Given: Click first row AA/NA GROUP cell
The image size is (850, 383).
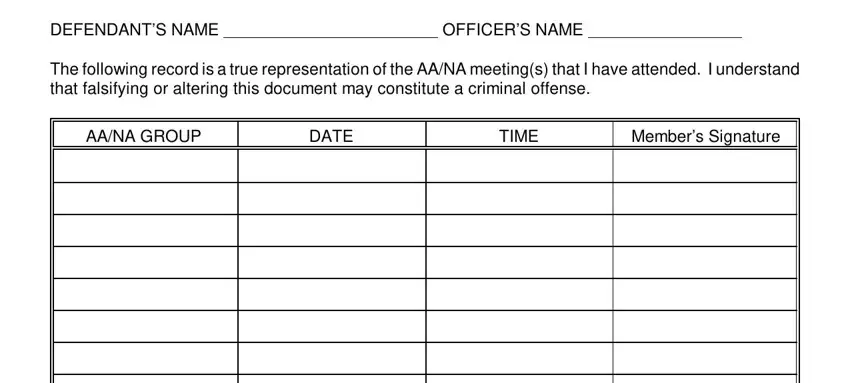Looking at the screenshot, I should pos(145,166).
